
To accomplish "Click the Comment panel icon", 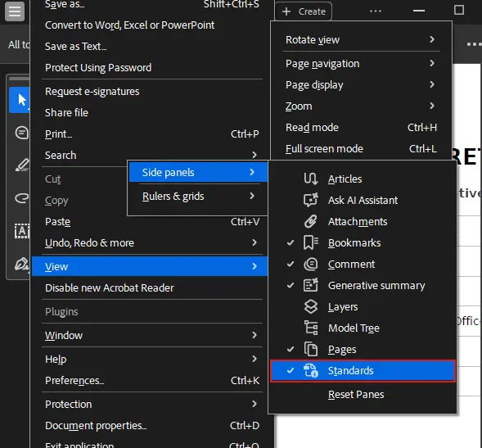I will point(310,264).
